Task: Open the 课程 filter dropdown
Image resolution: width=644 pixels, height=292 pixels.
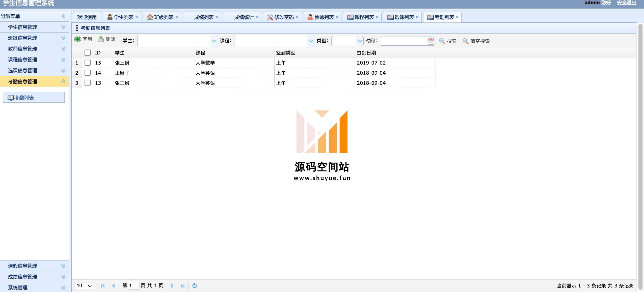Action: pos(311,41)
